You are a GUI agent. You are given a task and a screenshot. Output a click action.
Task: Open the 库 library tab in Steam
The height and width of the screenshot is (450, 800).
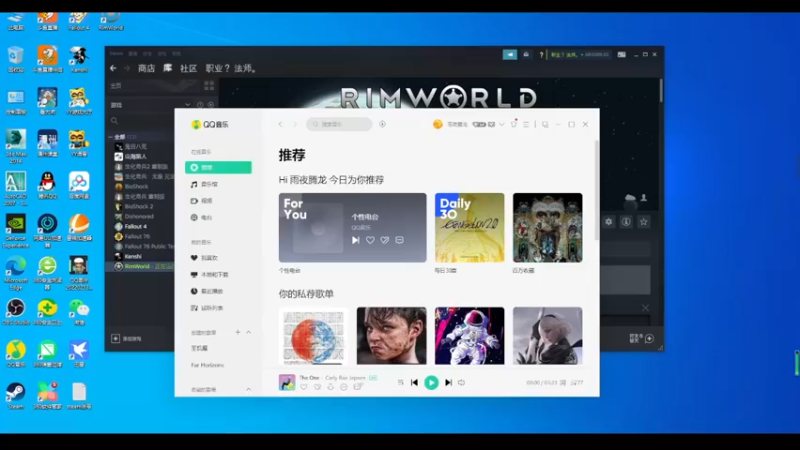(x=167, y=68)
